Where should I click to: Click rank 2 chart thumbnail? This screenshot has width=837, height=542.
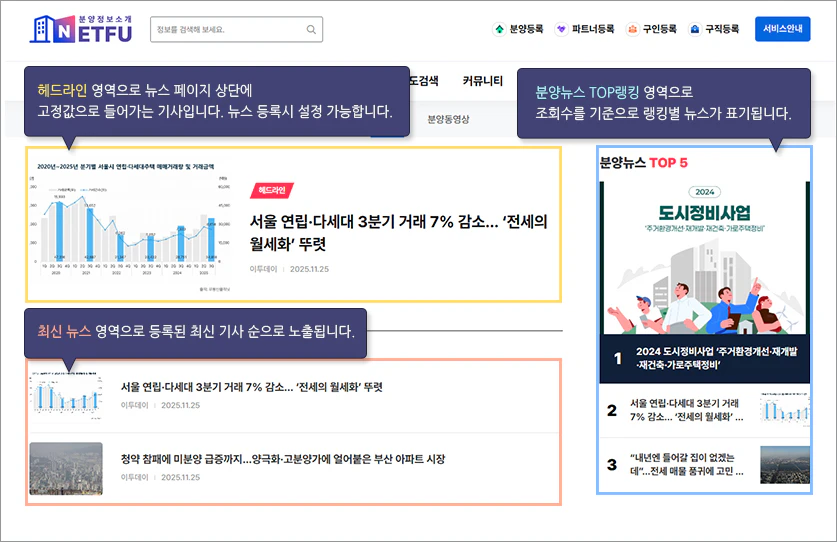pos(785,410)
